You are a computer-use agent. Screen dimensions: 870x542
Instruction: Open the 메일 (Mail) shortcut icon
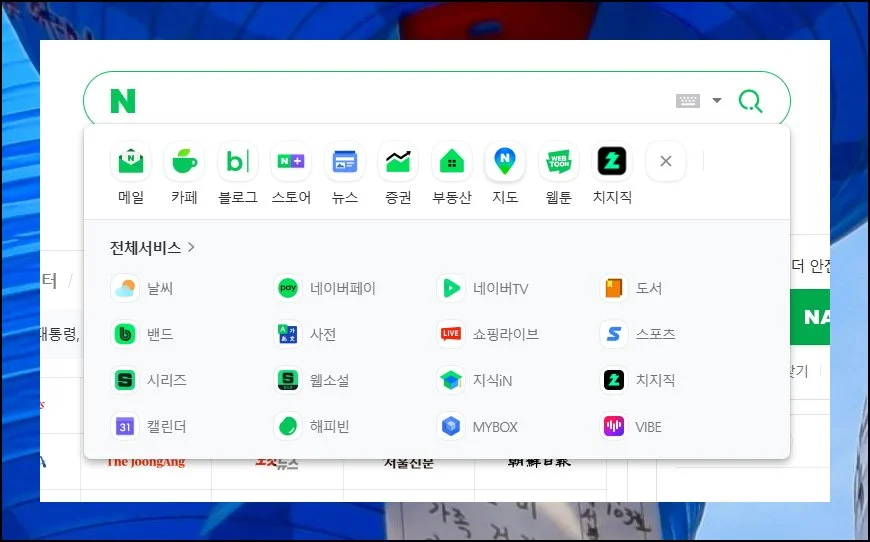coord(131,161)
